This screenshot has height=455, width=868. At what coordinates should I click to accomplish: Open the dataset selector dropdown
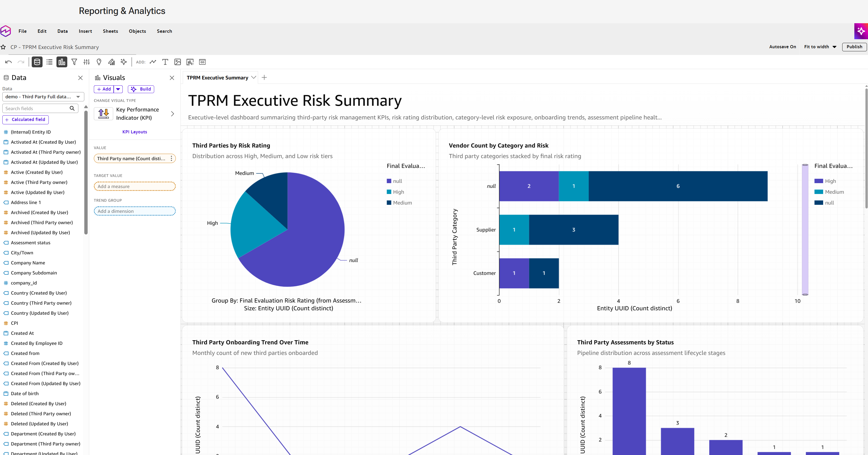(x=43, y=97)
